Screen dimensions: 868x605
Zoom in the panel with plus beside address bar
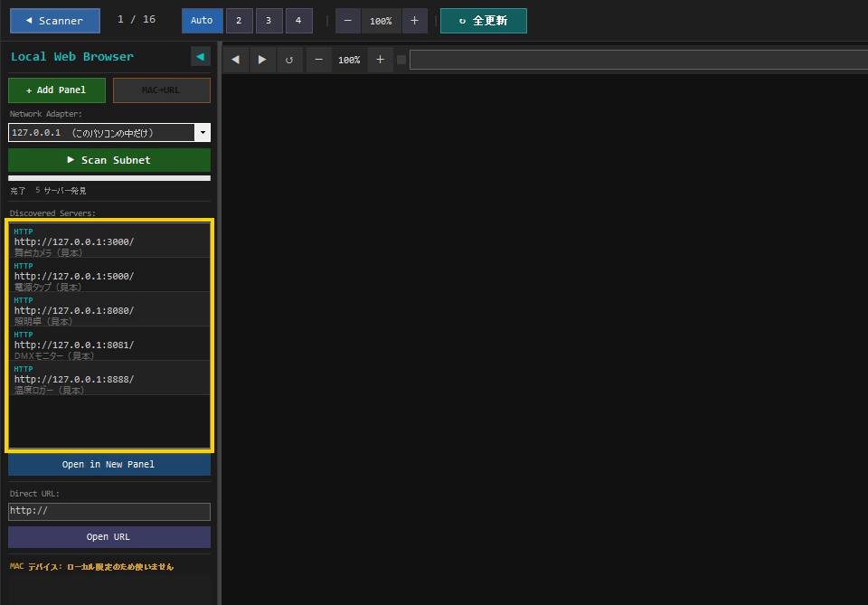pos(380,60)
